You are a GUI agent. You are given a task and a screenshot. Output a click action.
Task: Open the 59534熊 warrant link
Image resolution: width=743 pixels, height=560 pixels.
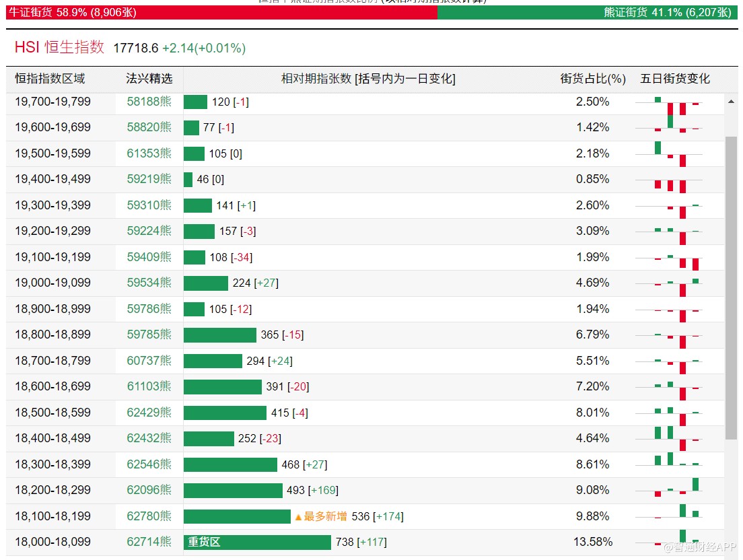coord(149,283)
